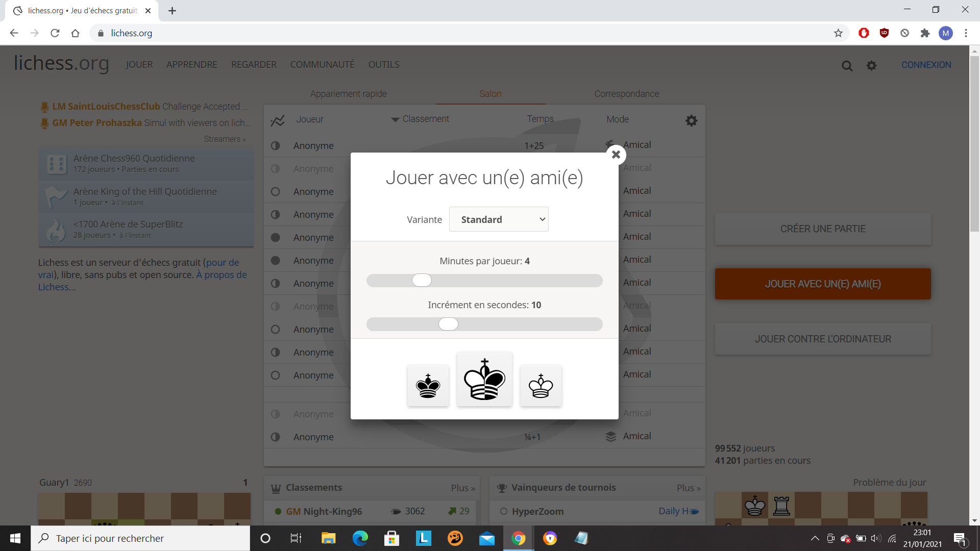980x551 pixels.
Task: Open the preferences gear next to CONNEXION
Action: click(x=871, y=66)
